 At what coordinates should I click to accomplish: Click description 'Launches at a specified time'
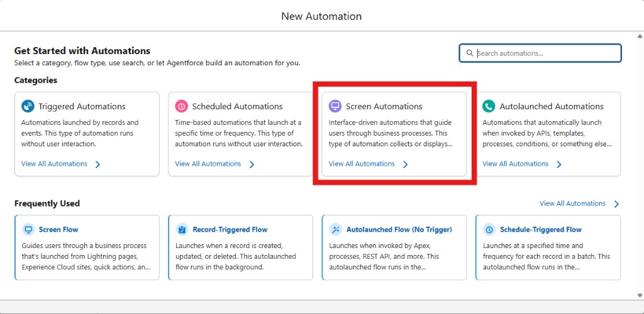547,257
